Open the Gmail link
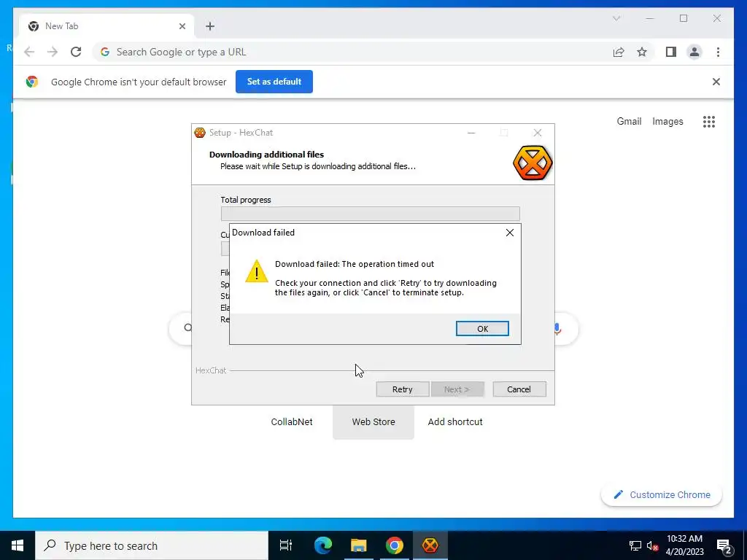The width and height of the screenshot is (747, 560). click(629, 122)
